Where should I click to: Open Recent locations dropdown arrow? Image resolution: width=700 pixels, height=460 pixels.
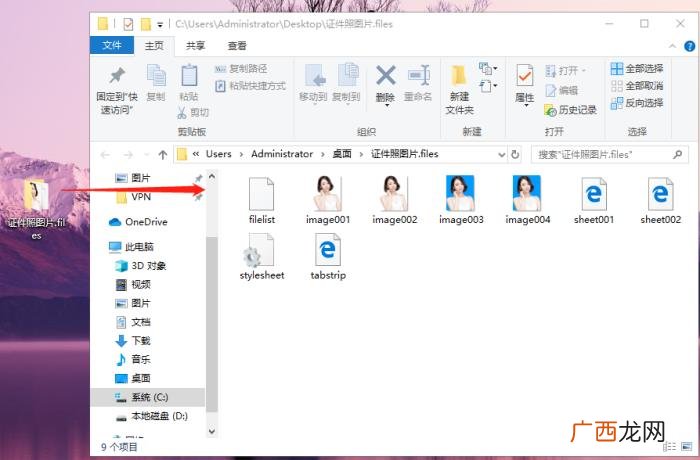pyautogui.click(x=146, y=155)
